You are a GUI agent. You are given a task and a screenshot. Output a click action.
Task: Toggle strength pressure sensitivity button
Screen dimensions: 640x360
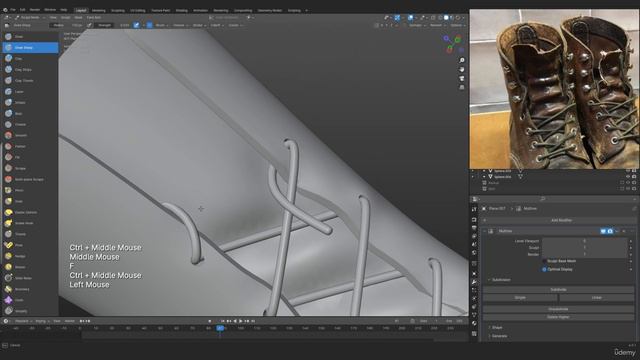[136, 25]
